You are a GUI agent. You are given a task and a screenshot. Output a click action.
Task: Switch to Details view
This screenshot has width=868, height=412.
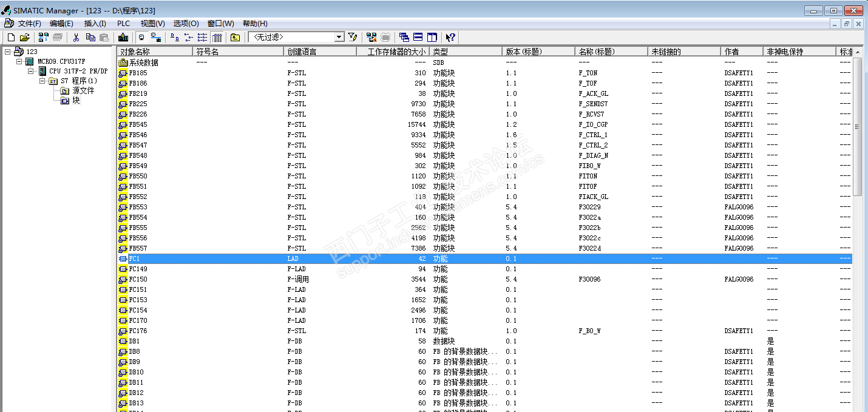pyautogui.click(x=217, y=37)
